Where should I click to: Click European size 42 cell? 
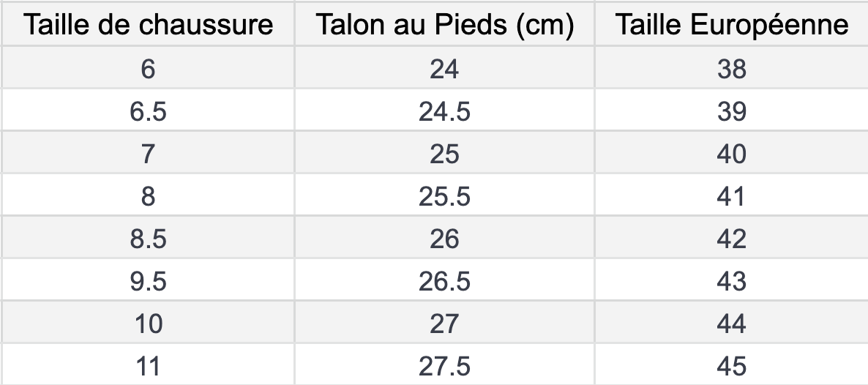[731, 238]
